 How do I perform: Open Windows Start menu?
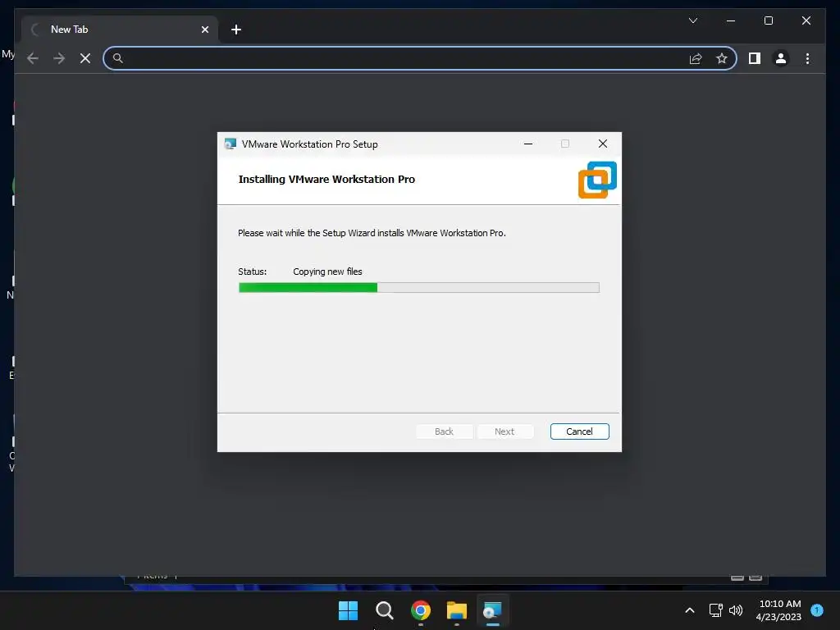click(x=348, y=610)
